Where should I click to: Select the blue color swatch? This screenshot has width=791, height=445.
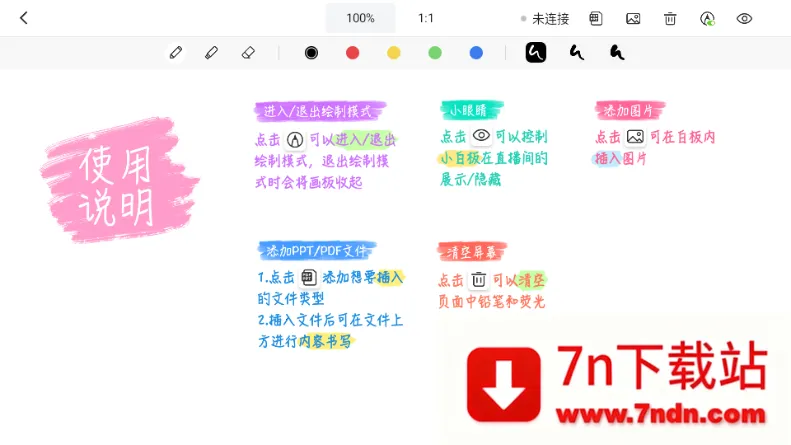(476, 52)
